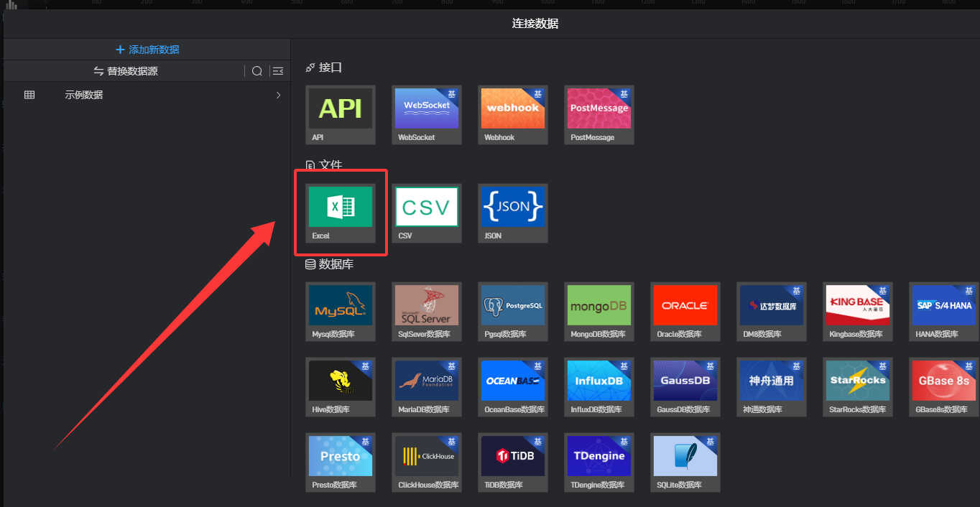Click the 接口 section heading
980x507 pixels.
click(324, 68)
